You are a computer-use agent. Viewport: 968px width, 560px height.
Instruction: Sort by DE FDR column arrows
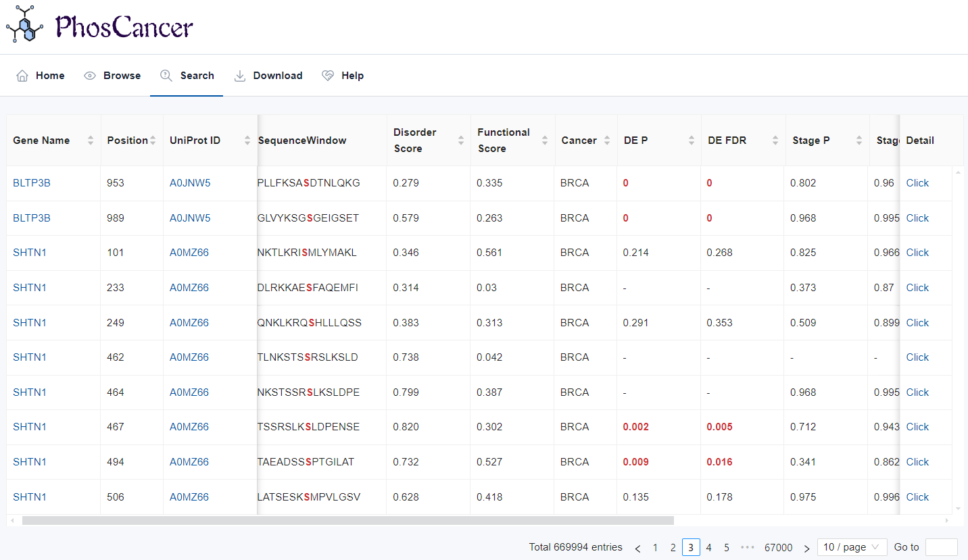(775, 141)
